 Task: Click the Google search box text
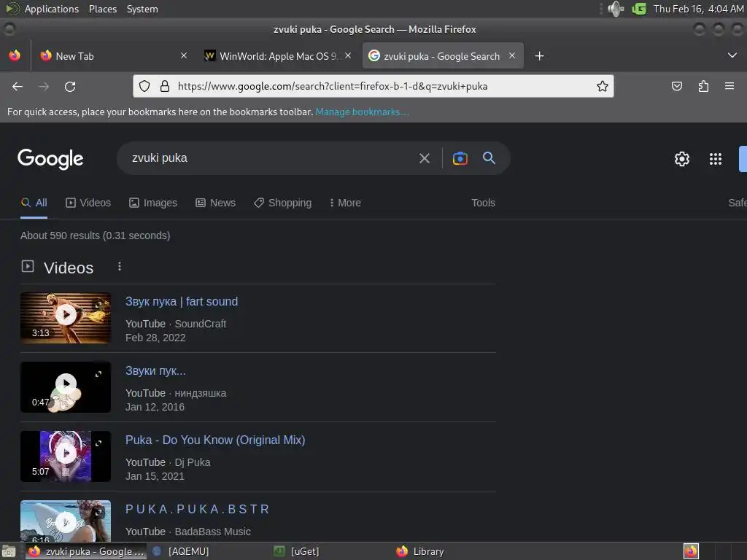click(x=160, y=158)
